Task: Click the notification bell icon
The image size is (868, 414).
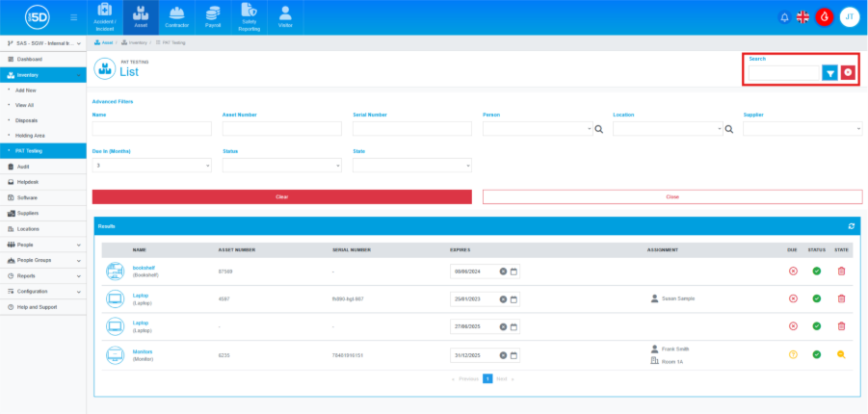Action: coord(784,17)
